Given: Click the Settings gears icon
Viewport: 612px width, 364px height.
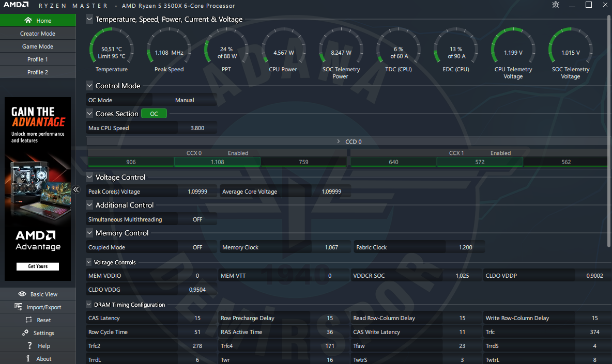Looking at the screenshot, I should click(25, 333).
